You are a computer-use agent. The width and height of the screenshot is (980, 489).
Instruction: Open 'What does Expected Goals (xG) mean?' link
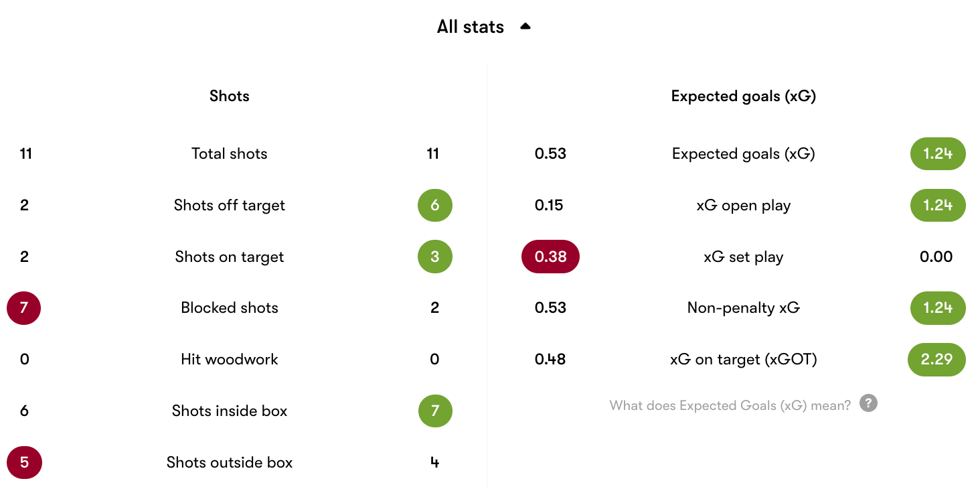point(730,405)
